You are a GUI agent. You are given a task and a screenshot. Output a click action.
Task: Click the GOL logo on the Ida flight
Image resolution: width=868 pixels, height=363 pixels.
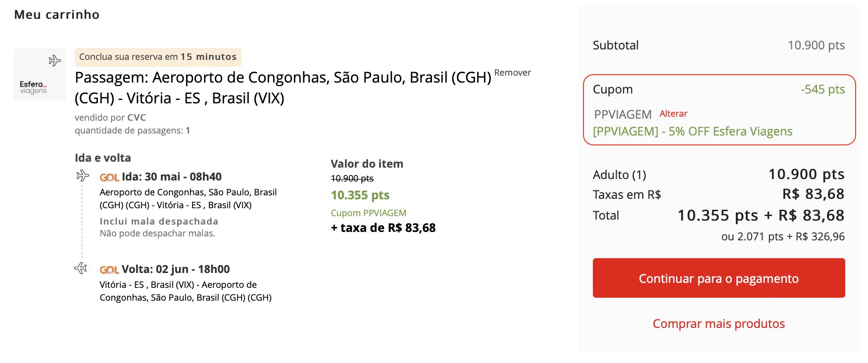109,177
